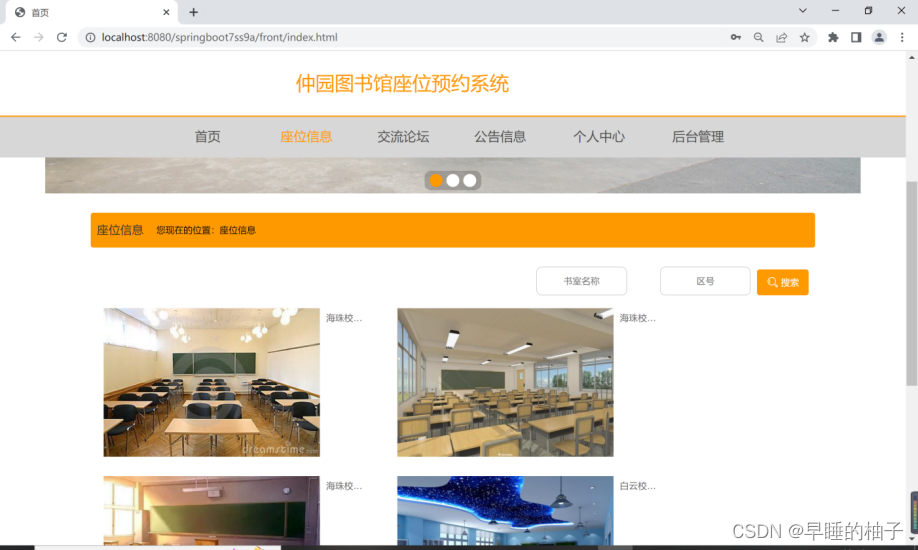Image resolution: width=918 pixels, height=550 pixels.
Task: Minimize the browser window
Action: (x=835, y=11)
